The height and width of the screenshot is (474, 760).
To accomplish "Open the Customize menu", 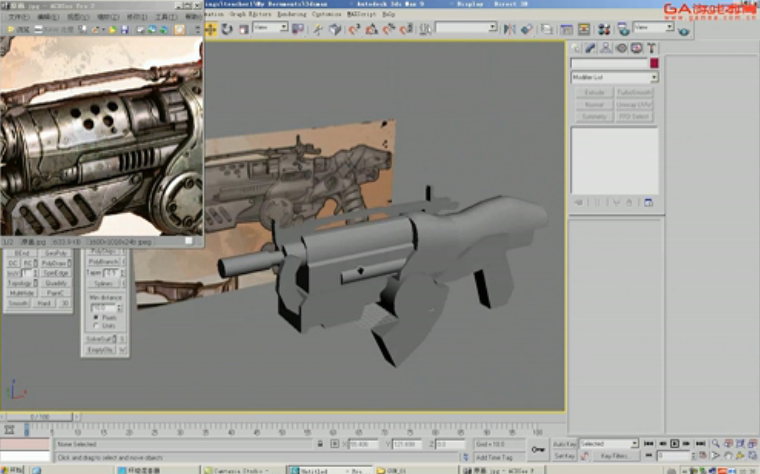I will 326,14.
